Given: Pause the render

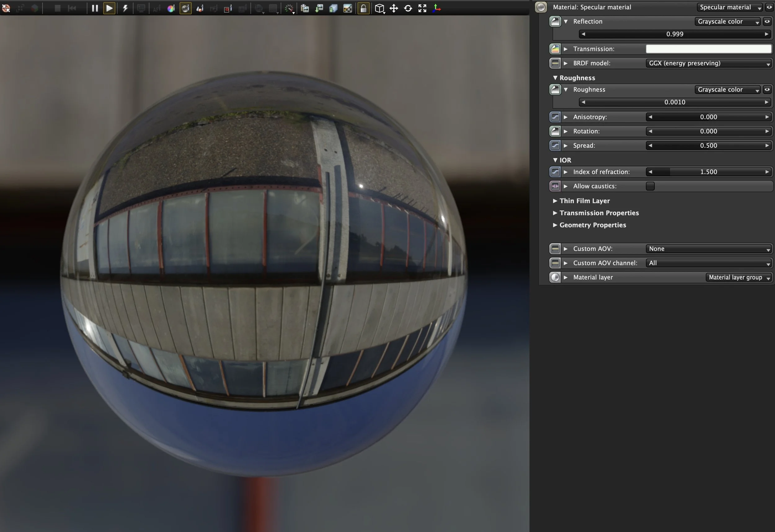Looking at the screenshot, I should click(95, 8).
